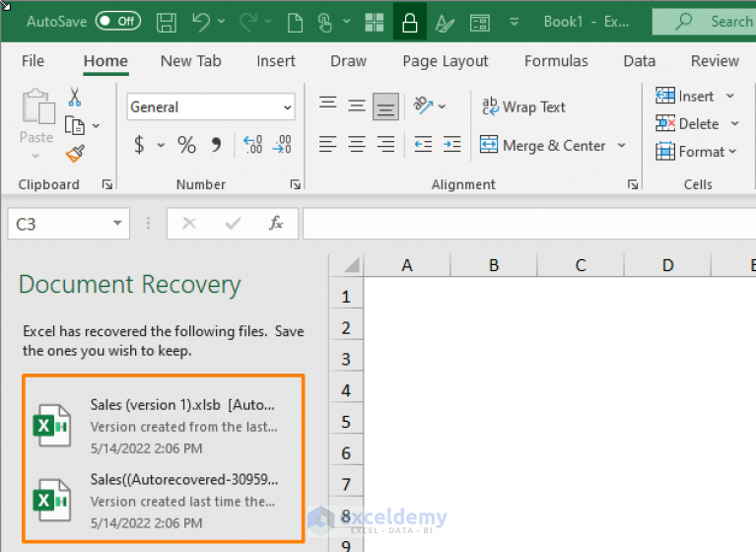Open the Name Box dropdown arrow
756x552 pixels.
[117, 223]
